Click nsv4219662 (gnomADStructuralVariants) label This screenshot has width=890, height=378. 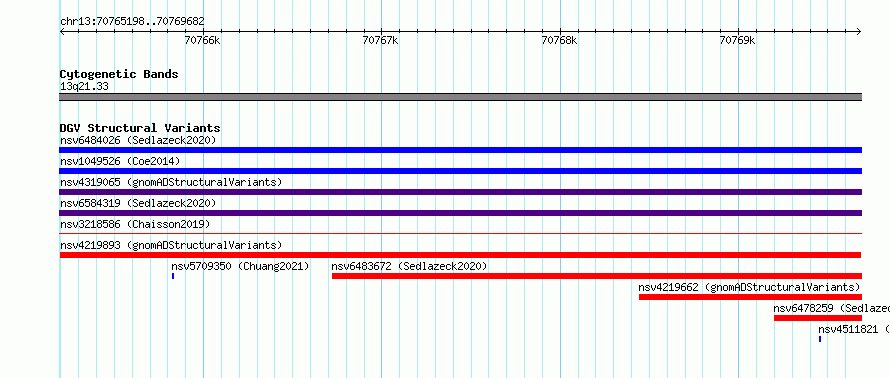coord(749,287)
